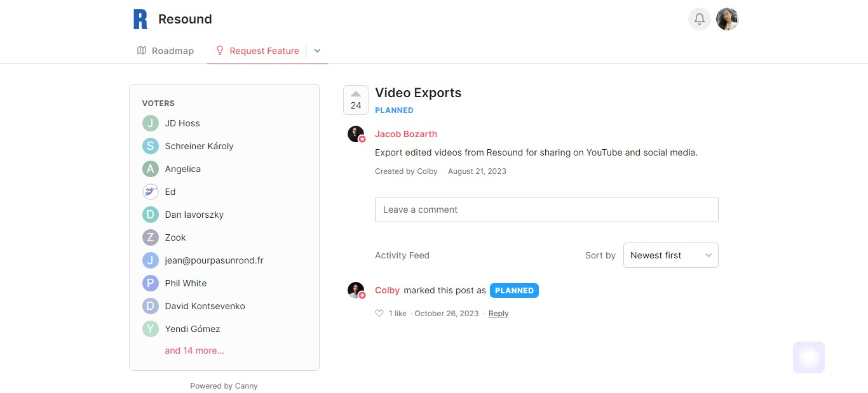Switch to the Roadmap tab
Image resolution: width=868 pixels, height=393 pixels.
coord(165,51)
